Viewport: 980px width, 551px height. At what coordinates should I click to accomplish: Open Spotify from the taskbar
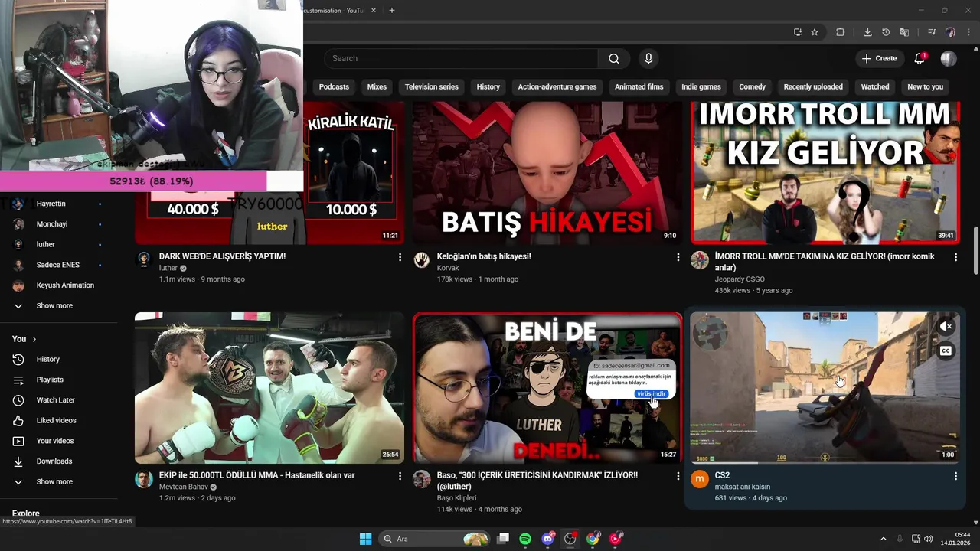coord(525,539)
